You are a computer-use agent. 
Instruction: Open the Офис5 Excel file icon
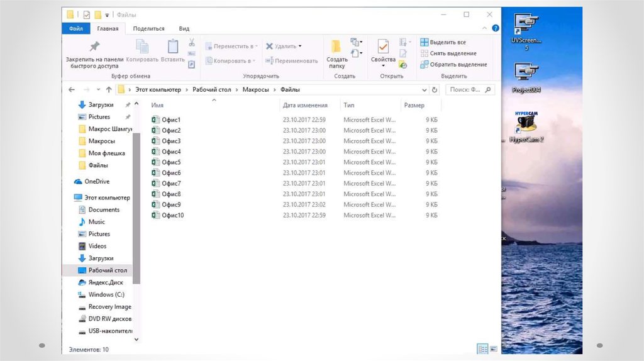pos(155,162)
